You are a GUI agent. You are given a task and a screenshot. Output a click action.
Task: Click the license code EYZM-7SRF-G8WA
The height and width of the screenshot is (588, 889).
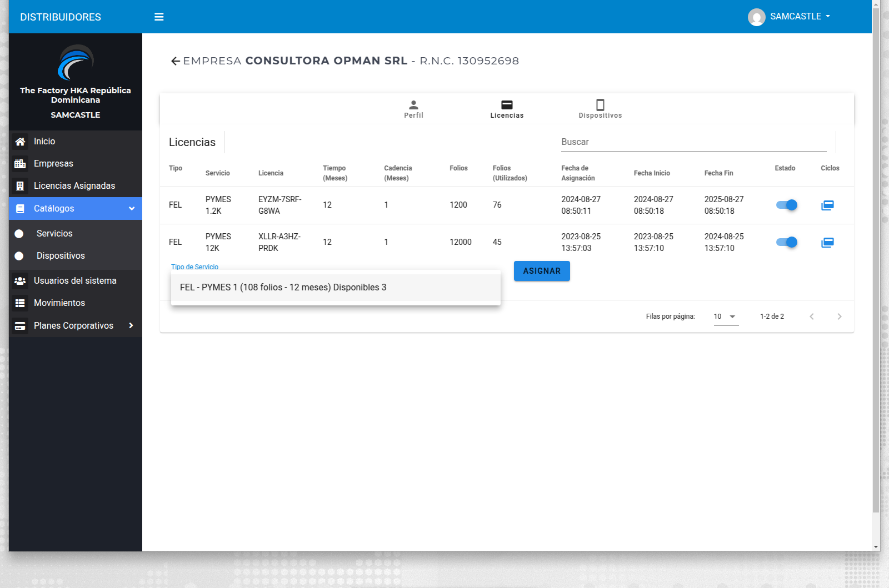(x=279, y=205)
